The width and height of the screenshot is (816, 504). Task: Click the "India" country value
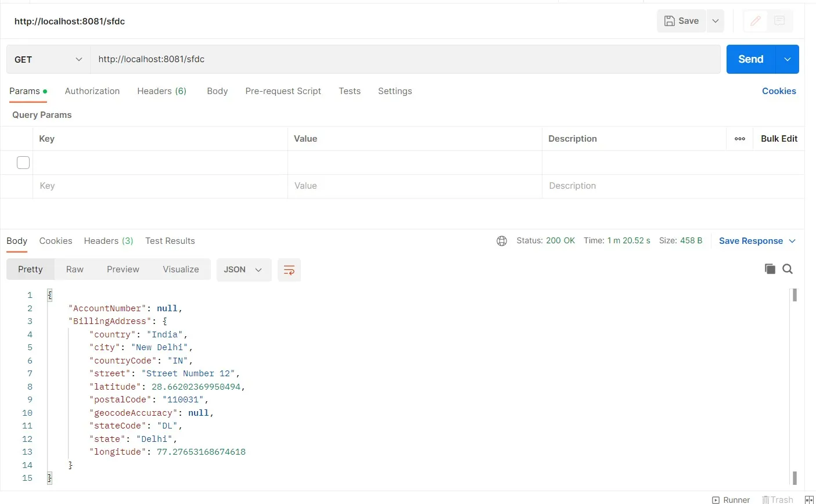click(165, 334)
